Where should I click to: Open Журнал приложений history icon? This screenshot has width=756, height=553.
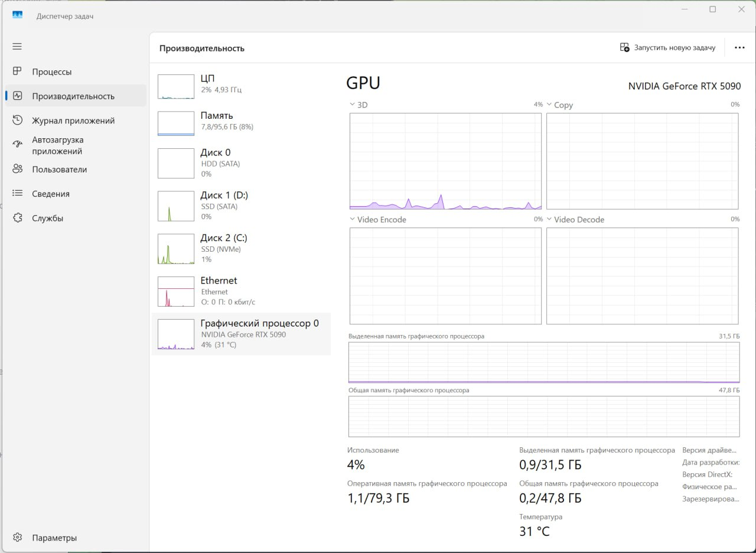(x=17, y=121)
